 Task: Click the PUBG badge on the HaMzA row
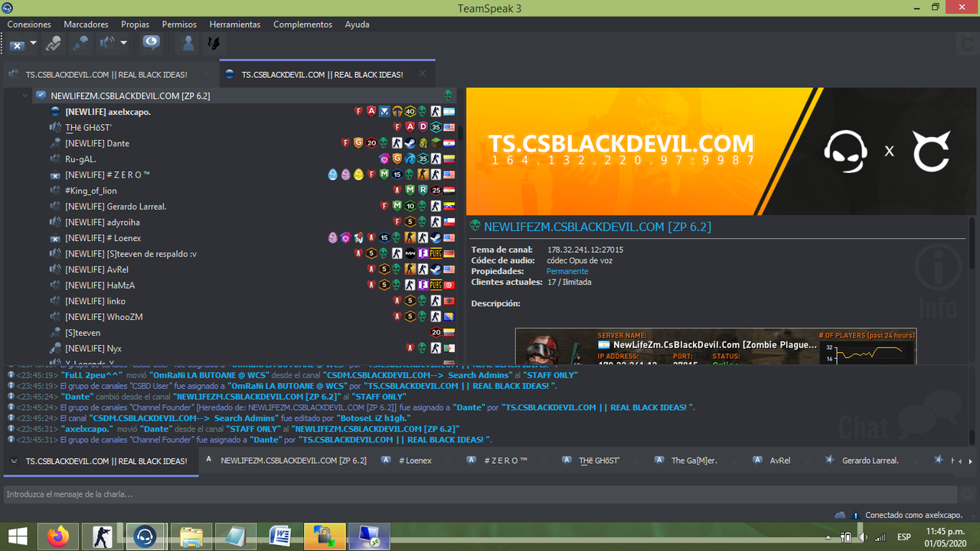[435, 285]
